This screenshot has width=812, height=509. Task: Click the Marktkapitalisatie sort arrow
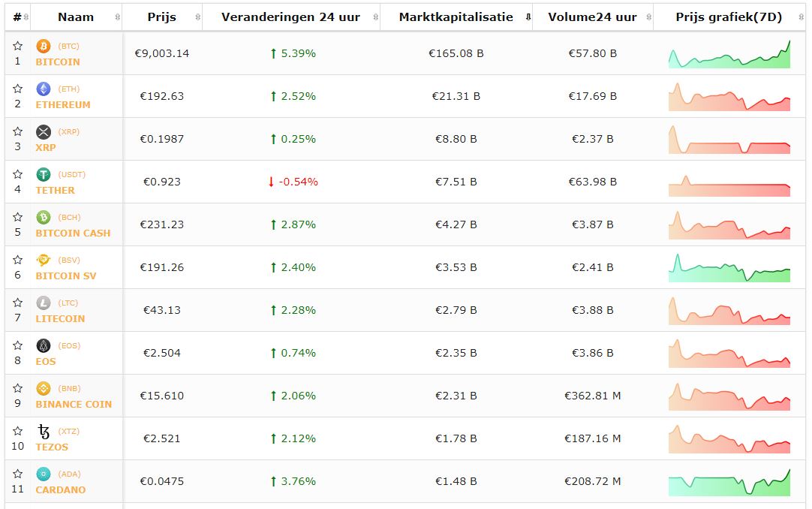(528, 17)
